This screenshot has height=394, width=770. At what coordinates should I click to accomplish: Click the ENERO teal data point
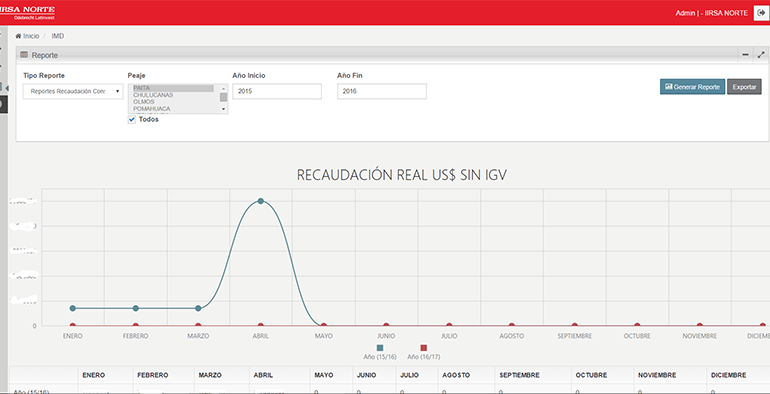click(x=73, y=308)
